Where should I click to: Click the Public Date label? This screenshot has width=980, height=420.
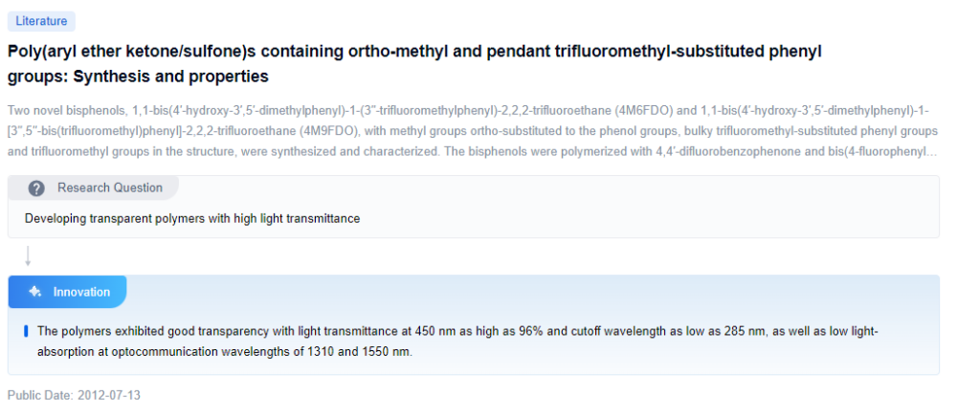pos(40,395)
